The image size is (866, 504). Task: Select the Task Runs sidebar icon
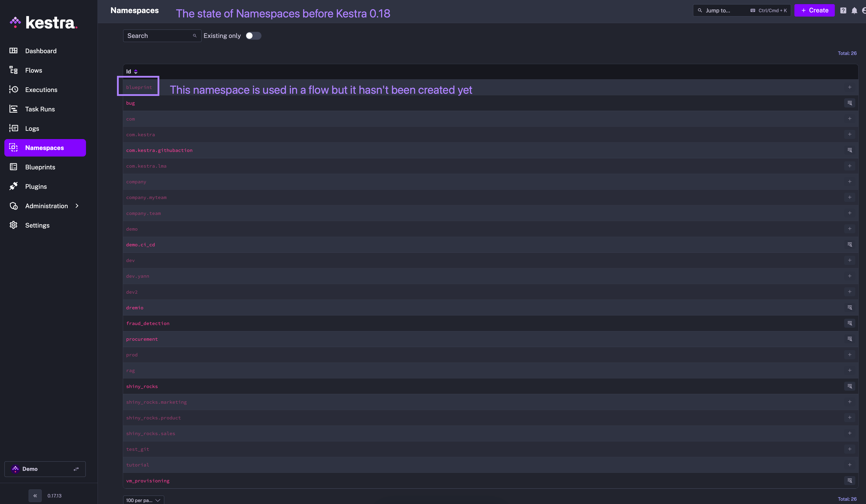[x=13, y=109]
